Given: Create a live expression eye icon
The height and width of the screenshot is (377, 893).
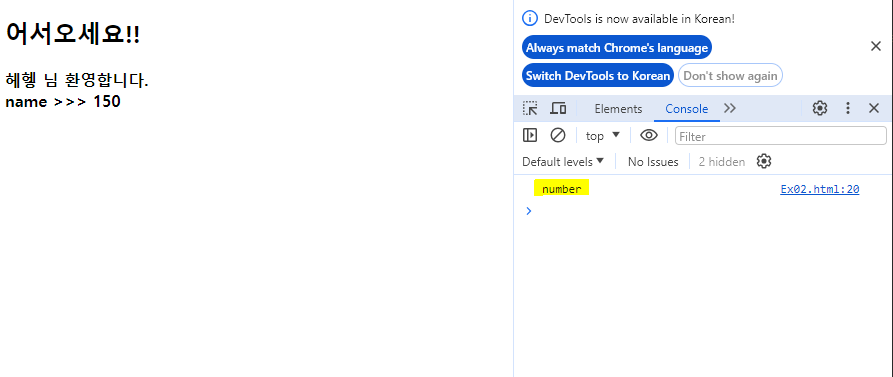Looking at the screenshot, I should tap(649, 135).
